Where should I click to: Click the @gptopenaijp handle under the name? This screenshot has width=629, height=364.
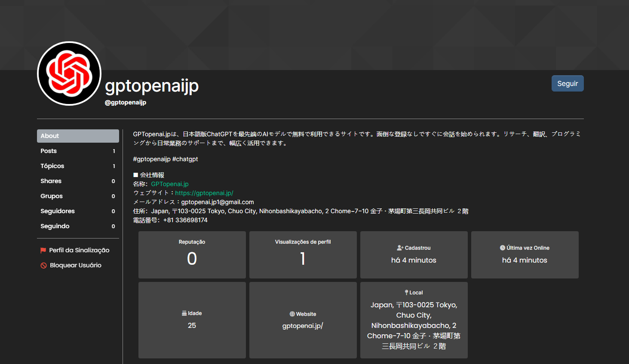126,102
